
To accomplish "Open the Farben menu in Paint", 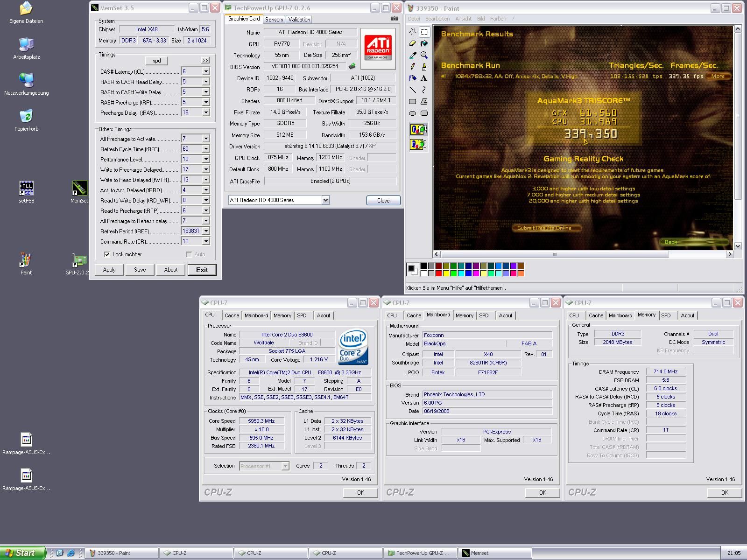I will coord(498,19).
